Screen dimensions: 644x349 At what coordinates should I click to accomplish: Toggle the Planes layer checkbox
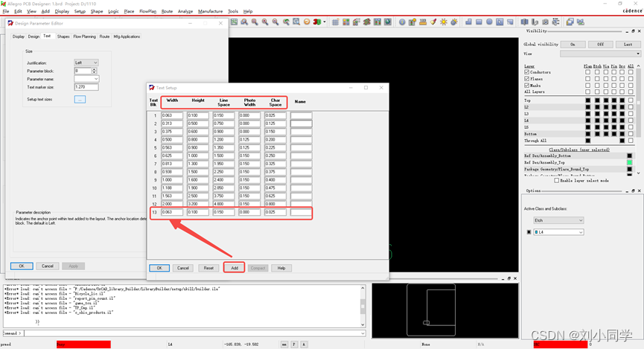click(x=527, y=79)
